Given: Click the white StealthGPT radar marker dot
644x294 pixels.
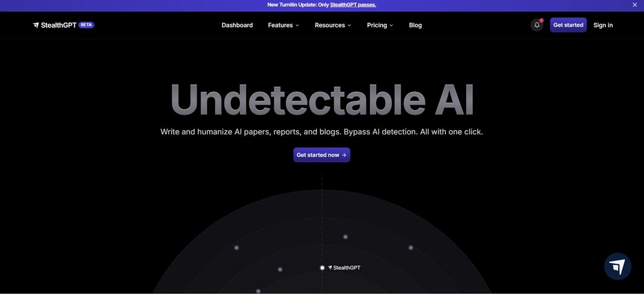Looking at the screenshot, I should pyautogui.click(x=322, y=268).
